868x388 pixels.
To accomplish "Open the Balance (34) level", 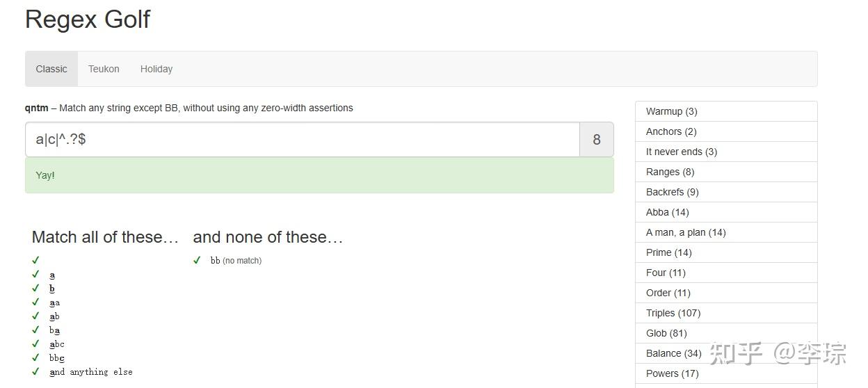I will 673,353.
